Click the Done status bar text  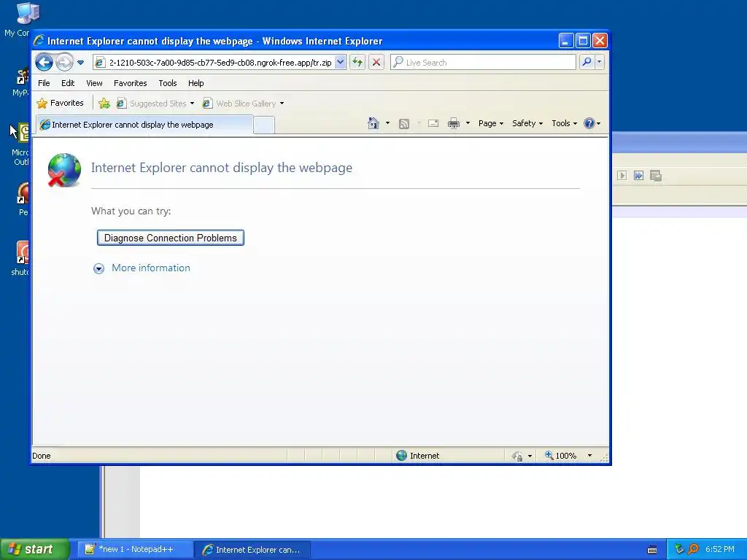coord(42,456)
